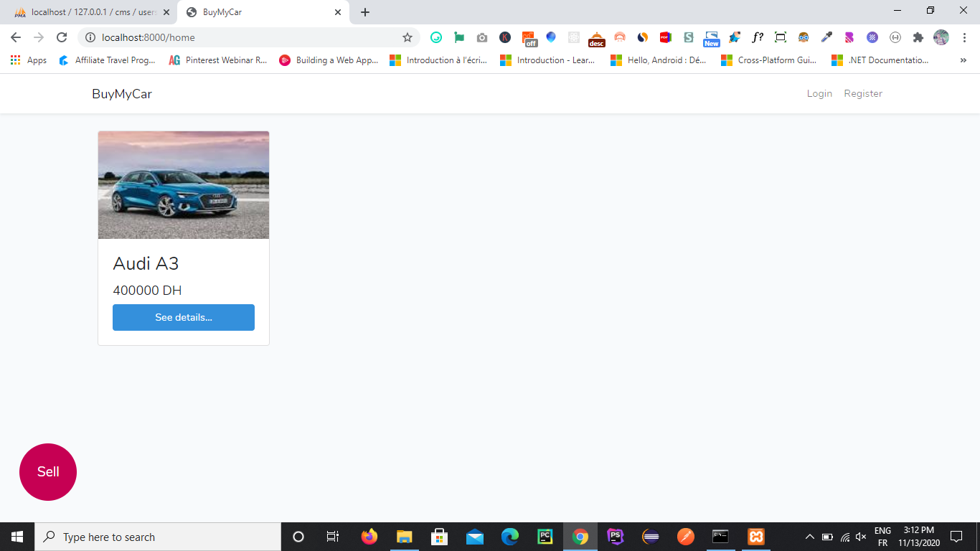Click the 400000 DH price text
980x551 pixels.
[x=147, y=291]
